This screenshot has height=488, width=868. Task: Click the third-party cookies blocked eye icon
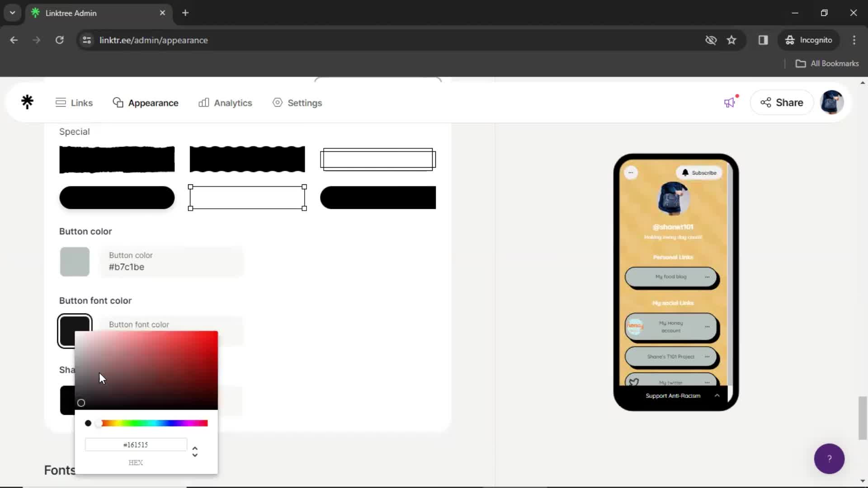(711, 40)
